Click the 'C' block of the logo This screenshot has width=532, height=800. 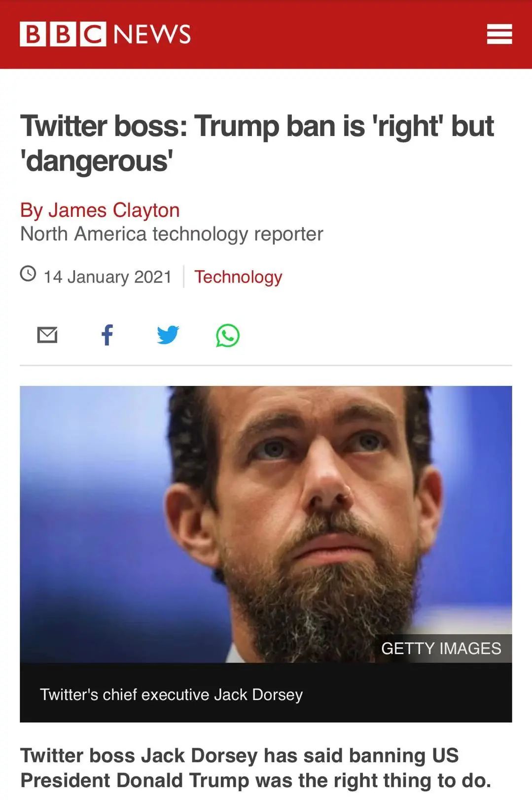(93, 34)
